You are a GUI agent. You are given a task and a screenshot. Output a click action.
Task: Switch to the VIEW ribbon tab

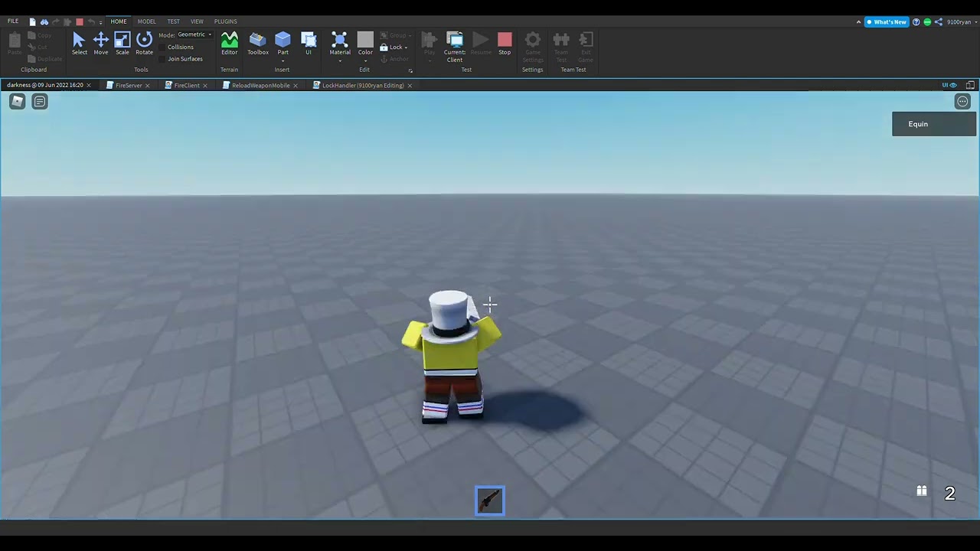[x=197, y=21]
